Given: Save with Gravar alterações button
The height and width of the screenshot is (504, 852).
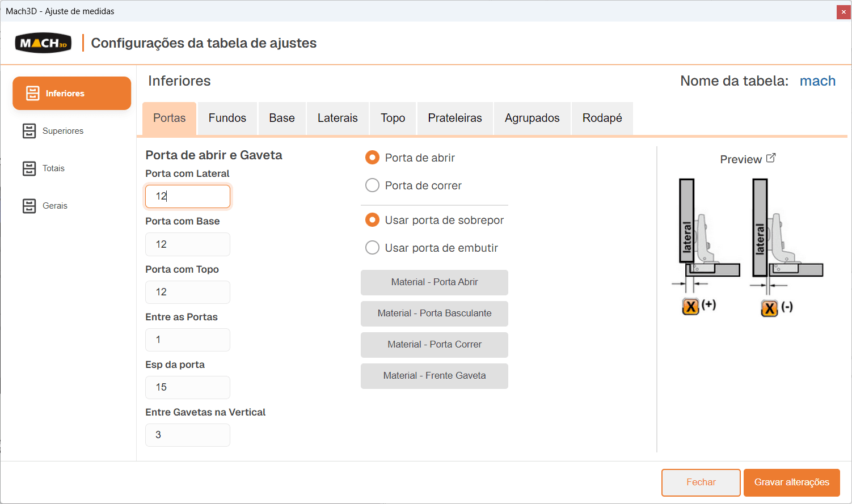Looking at the screenshot, I should [792, 482].
